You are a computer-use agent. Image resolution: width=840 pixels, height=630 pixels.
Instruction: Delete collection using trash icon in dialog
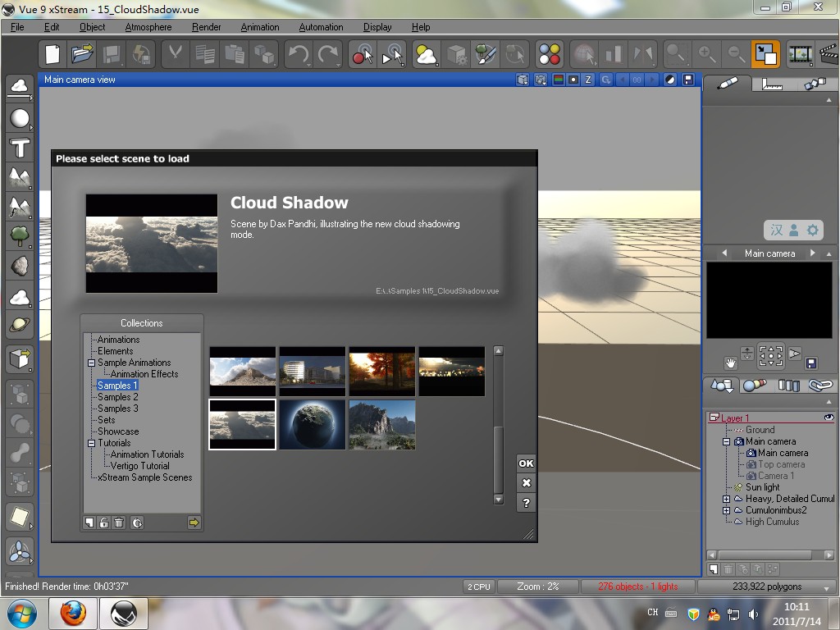pyautogui.click(x=119, y=523)
